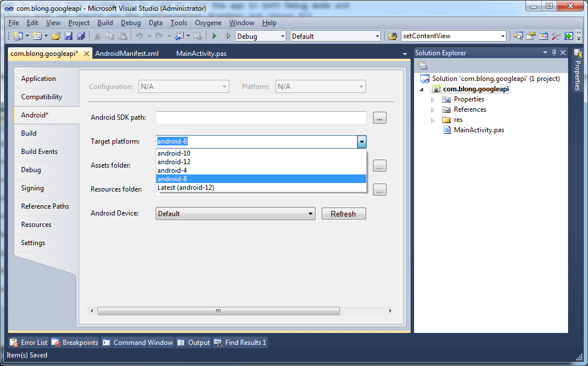Click the Refresh button
The image size is (588, 366).
[x=343, y=213]
